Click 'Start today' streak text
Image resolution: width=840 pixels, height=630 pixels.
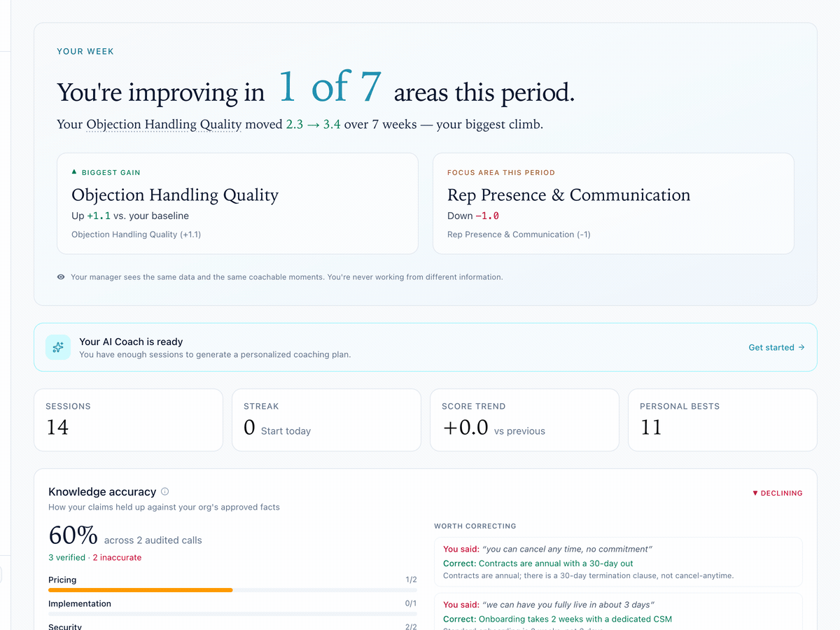(x=286, y=431)
